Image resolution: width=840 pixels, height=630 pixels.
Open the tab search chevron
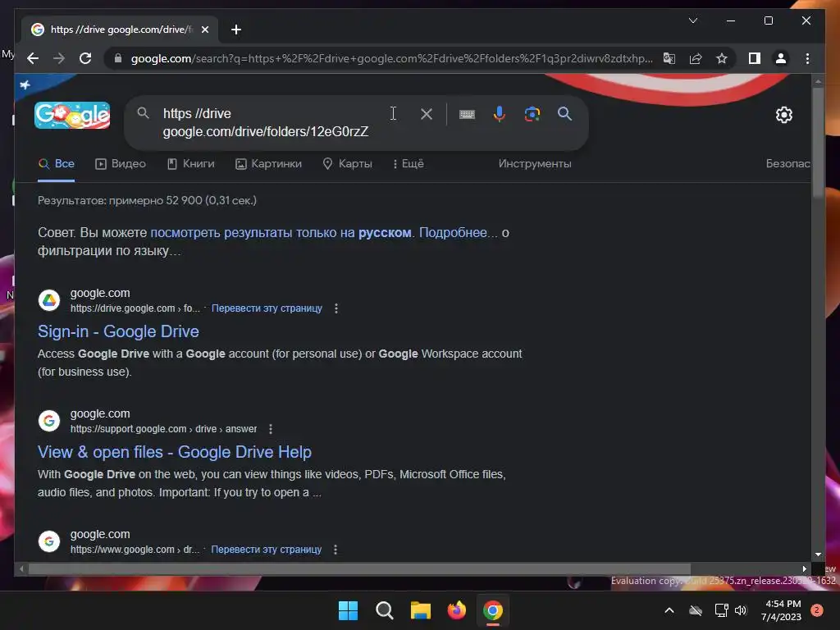click(x=693, y=21)
